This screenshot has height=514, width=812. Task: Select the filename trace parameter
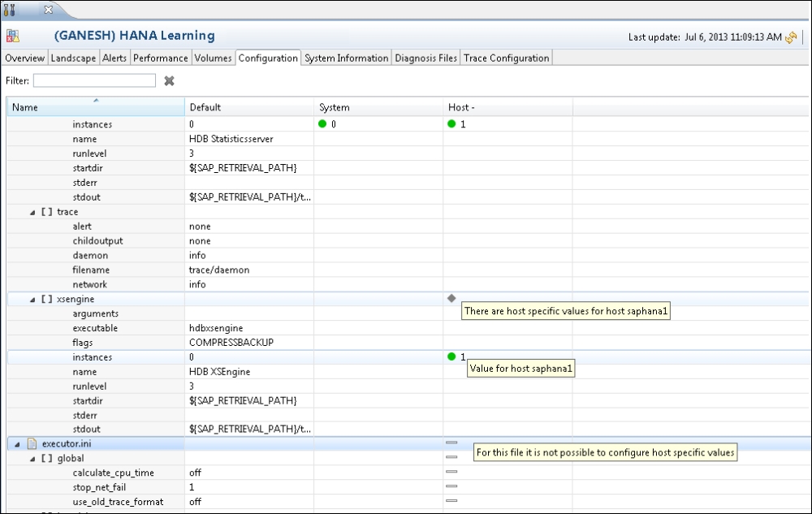pos(409,270)
